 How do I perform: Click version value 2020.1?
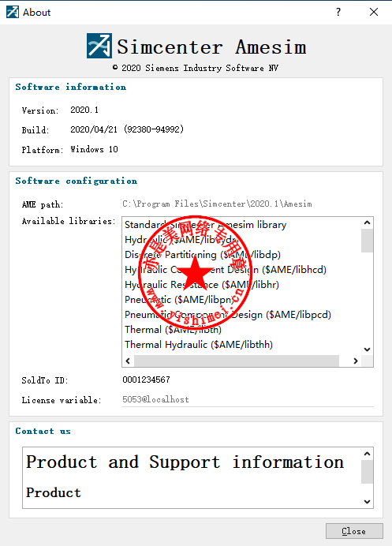[x=84, y=110]
